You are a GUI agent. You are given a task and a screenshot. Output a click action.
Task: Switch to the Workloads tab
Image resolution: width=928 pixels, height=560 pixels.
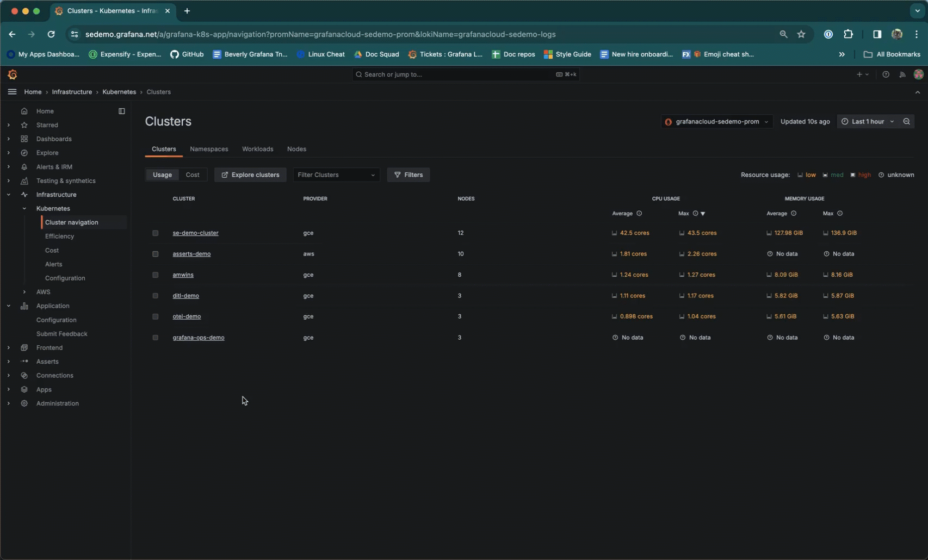[257, 149]
